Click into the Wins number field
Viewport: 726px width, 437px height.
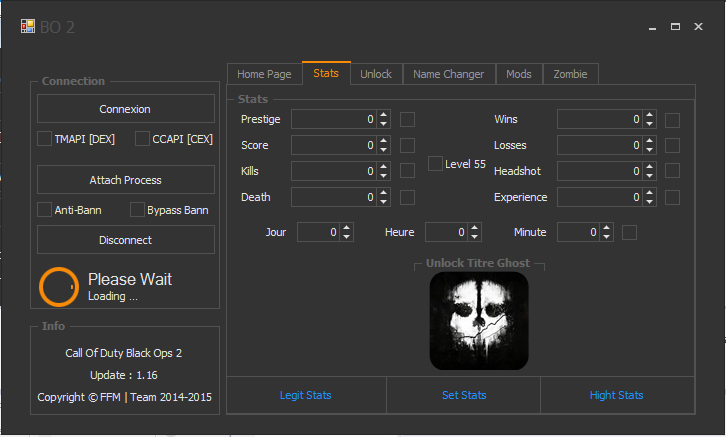click(x=600, y=119)
